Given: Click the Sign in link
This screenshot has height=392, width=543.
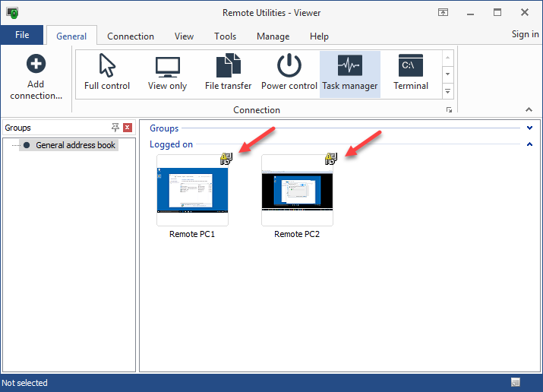Looking at the screenshot, I should (x=525, y=34).
